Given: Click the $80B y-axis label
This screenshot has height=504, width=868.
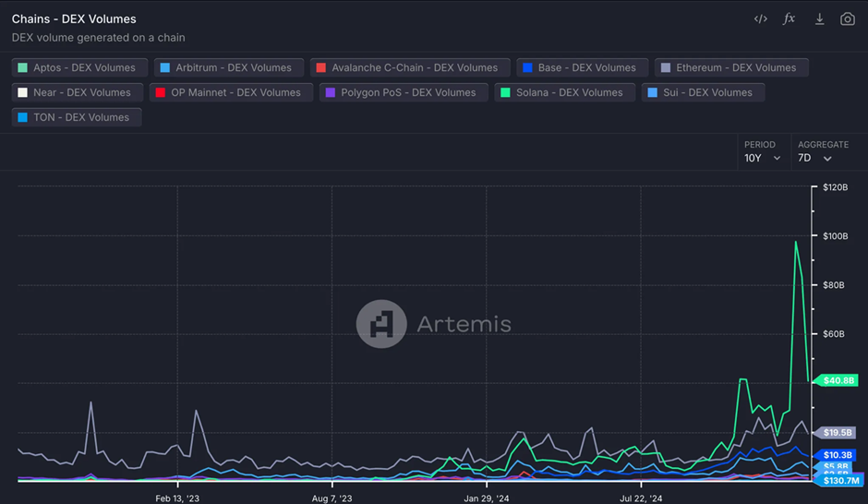Looking at the screenshot, I should (833, 285).
